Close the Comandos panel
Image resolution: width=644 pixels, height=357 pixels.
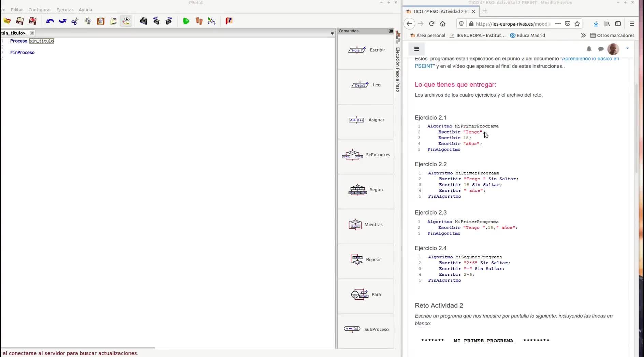click(391, 31)
